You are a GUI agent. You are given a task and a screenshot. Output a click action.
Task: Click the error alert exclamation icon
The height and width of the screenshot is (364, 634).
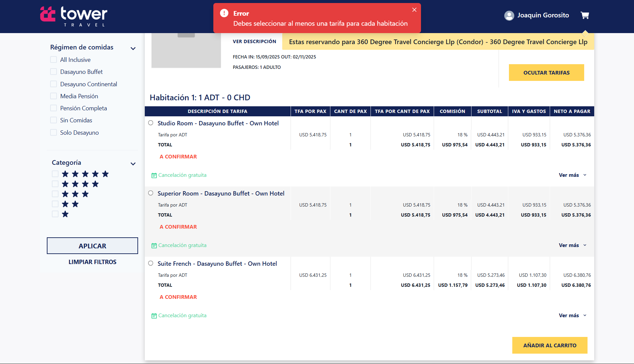(x=224, y=13)
